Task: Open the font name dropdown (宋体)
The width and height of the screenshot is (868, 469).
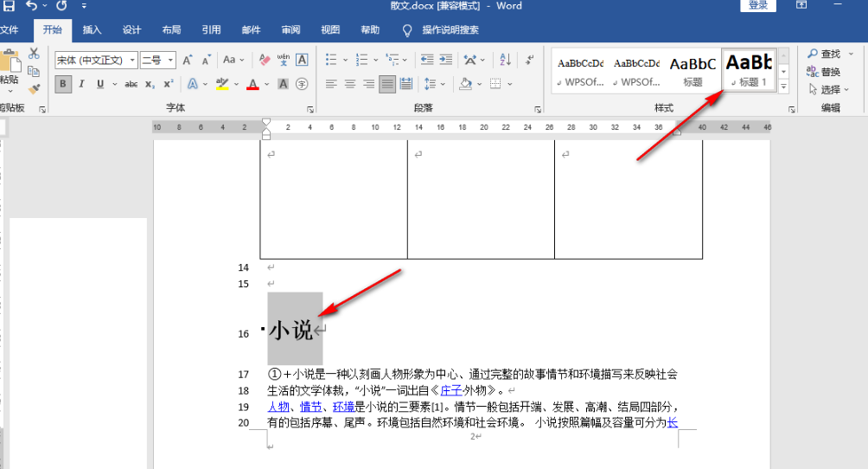Action: point(132,60)
